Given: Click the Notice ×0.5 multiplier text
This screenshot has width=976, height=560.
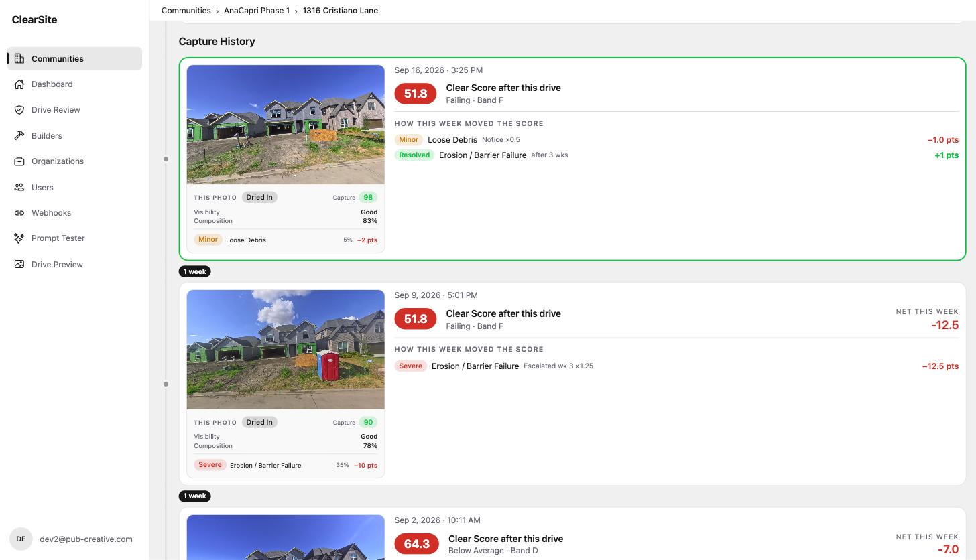Looking at the screenshot, I should [501, 140].
